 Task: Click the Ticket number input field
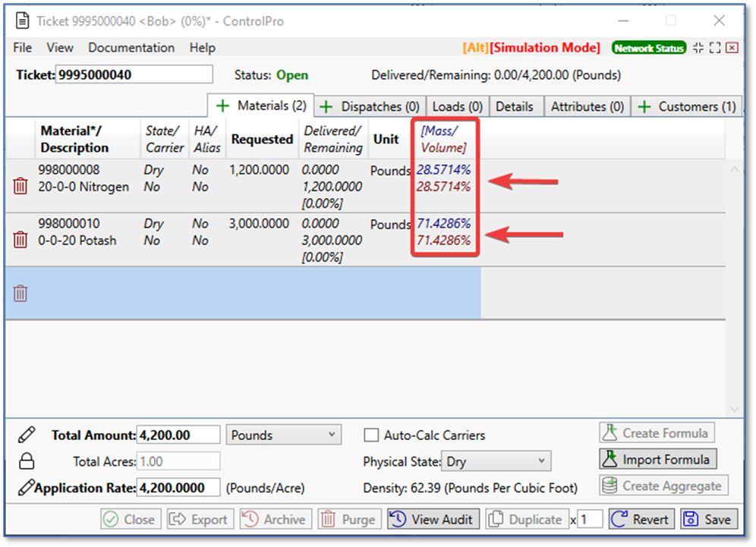(134, 74)
